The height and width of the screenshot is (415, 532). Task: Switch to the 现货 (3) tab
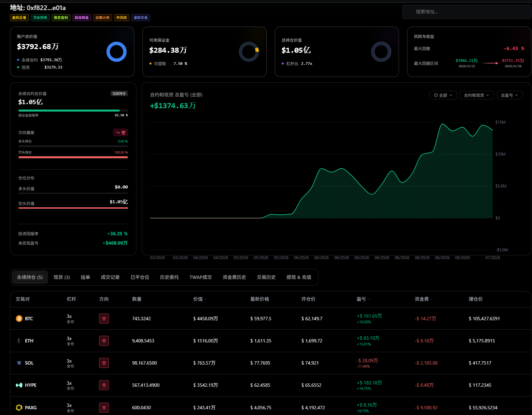[x=62, y=277]
